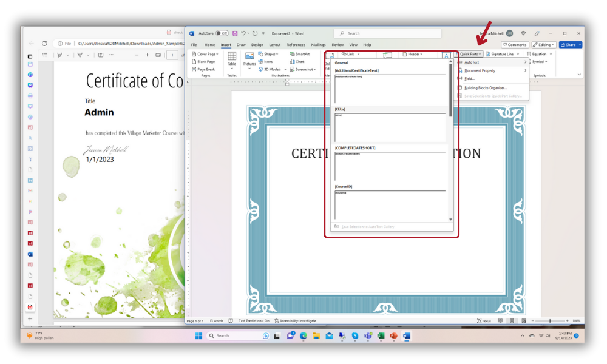This screenshot has height=364, width=607.
Task: Select the [AdditionalCertificateText] AutoText entry
Action: tap(390, 86)
